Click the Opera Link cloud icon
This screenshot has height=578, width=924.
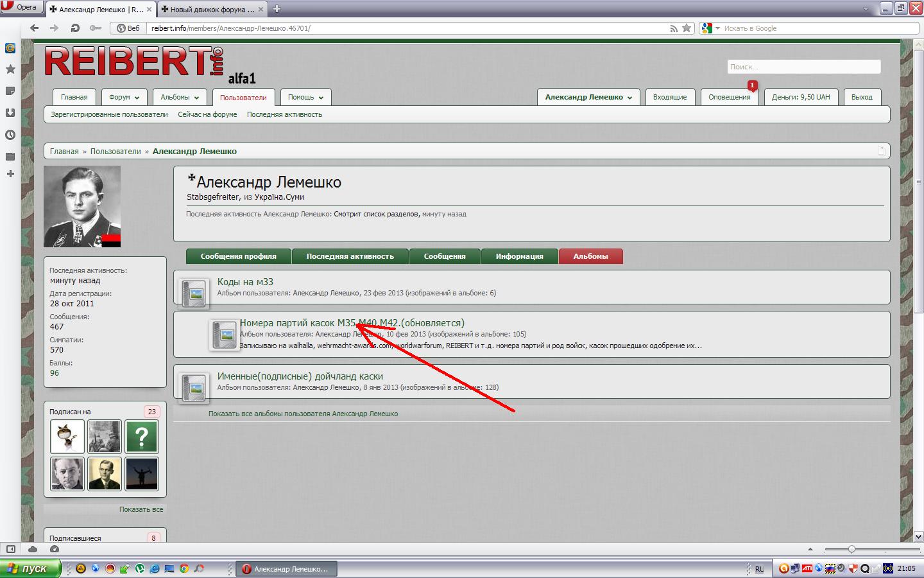coord(33,549)
